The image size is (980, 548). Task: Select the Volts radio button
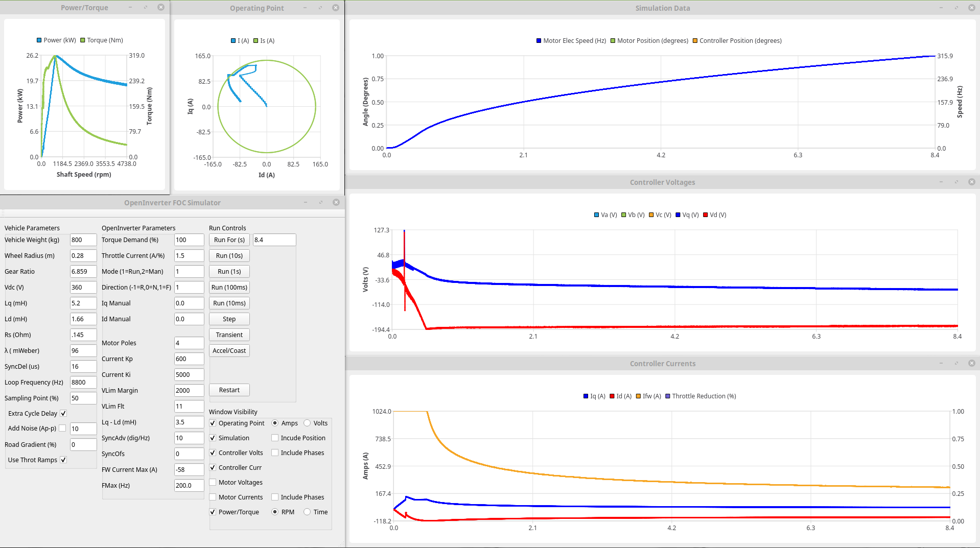point(307,423)
